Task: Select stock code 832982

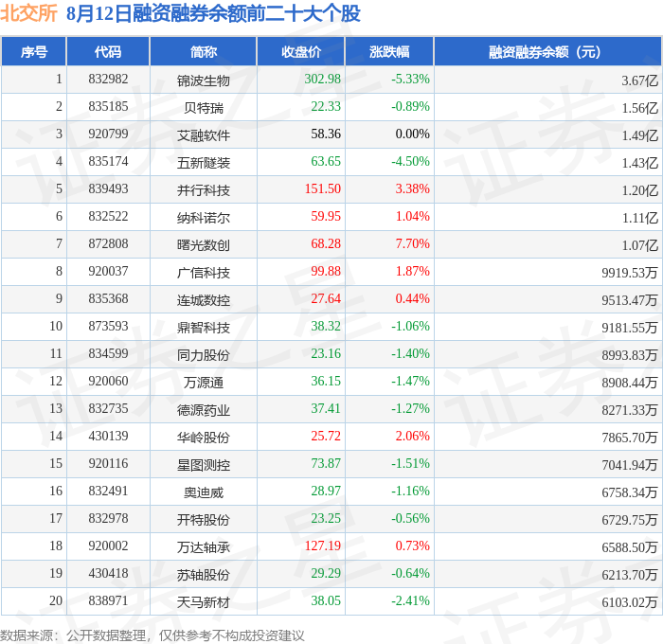Action: [108, 79]
